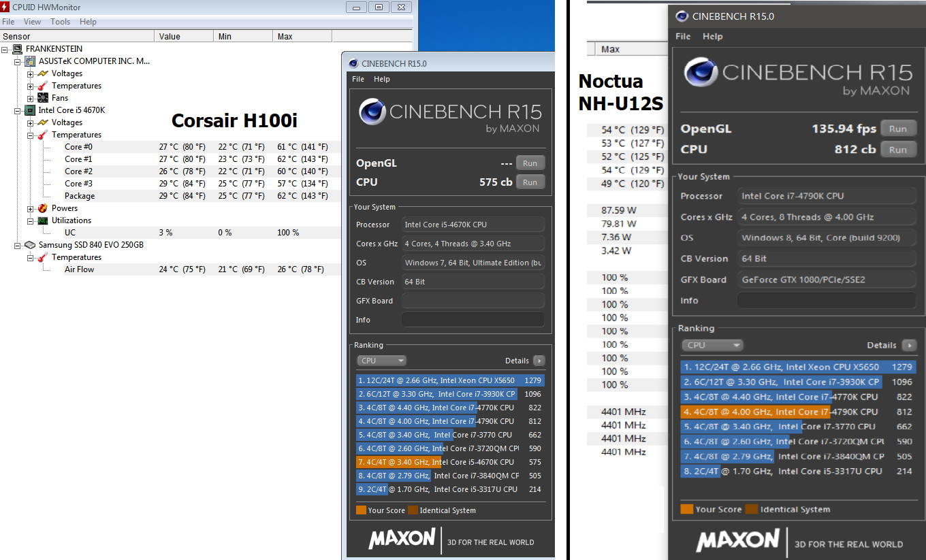This screenshot has width=926, height=560.
Task: Open View menu in HWMonitor
Action: pos(32,22)
